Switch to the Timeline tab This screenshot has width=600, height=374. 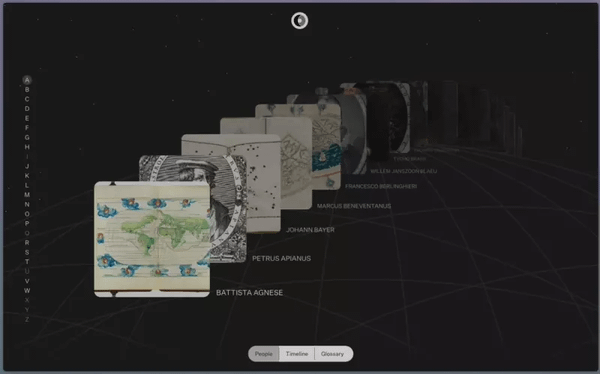[297, 354]
